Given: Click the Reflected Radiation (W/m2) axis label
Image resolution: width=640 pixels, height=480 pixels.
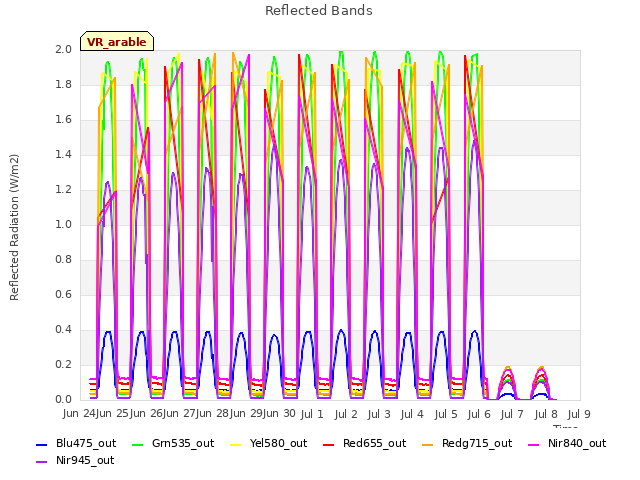Looking at the screenshot, I should [x=14, y=227].
